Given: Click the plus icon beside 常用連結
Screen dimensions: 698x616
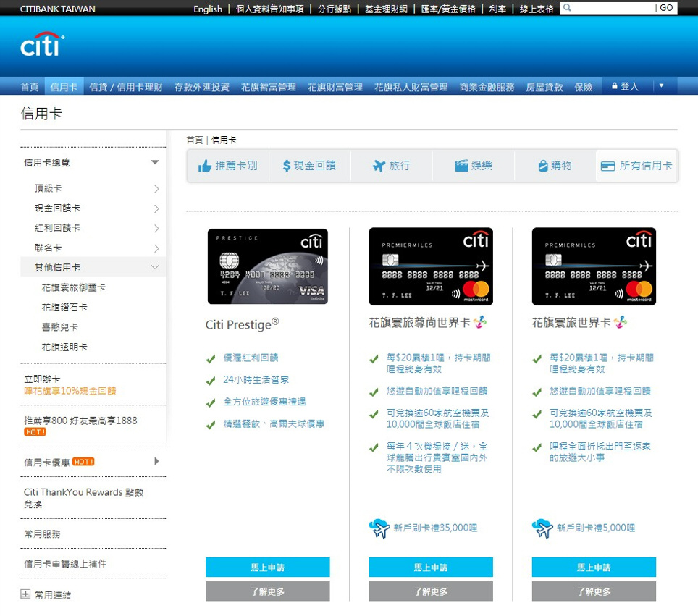Looking at the screenshot, I should (25, 594).
